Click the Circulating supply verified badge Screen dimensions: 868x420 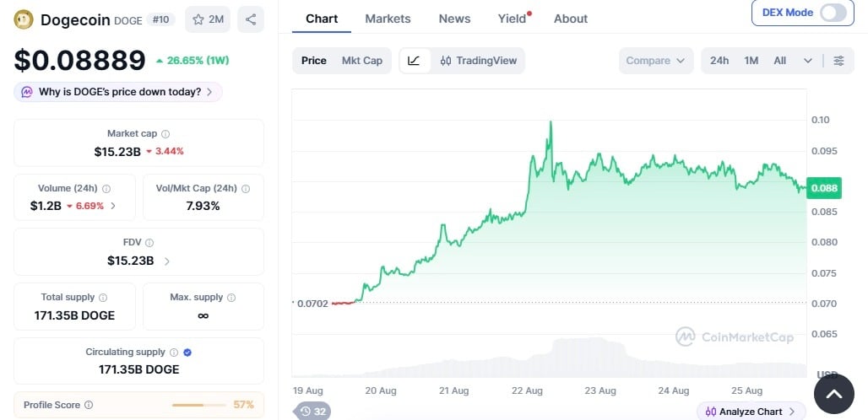click(x=187, y=352)
